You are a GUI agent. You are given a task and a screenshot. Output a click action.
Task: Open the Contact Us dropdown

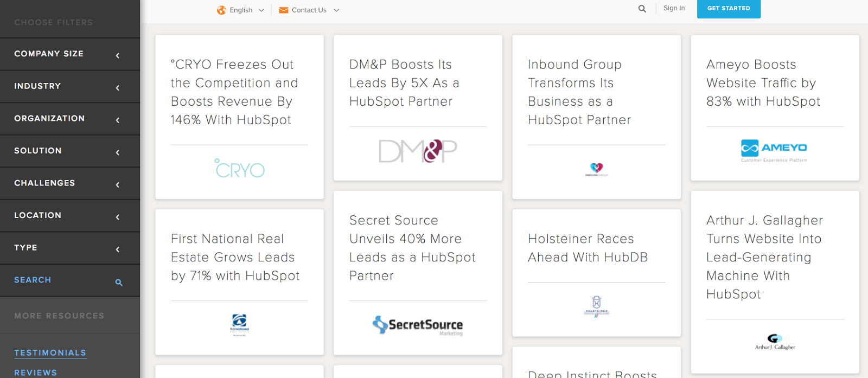[309, 10]
